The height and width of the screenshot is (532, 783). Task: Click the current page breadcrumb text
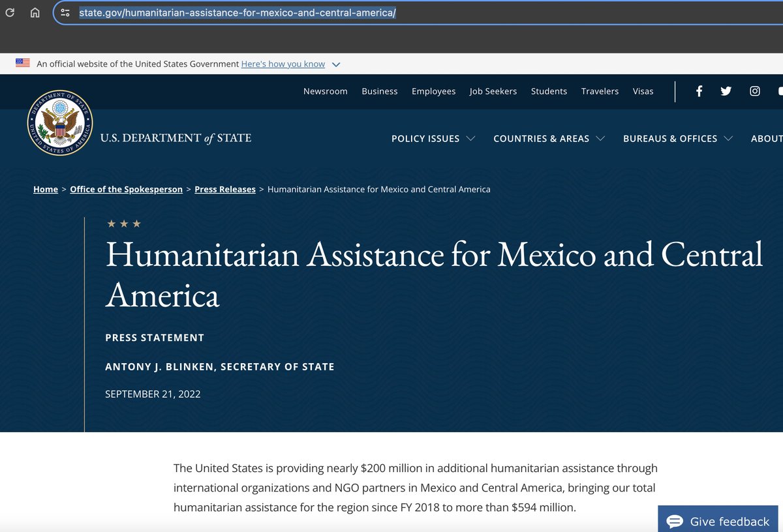(379, 189)
